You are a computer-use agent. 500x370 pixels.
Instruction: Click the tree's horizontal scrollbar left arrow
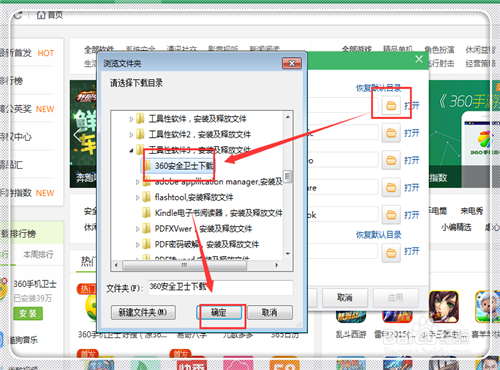(116, 265)
